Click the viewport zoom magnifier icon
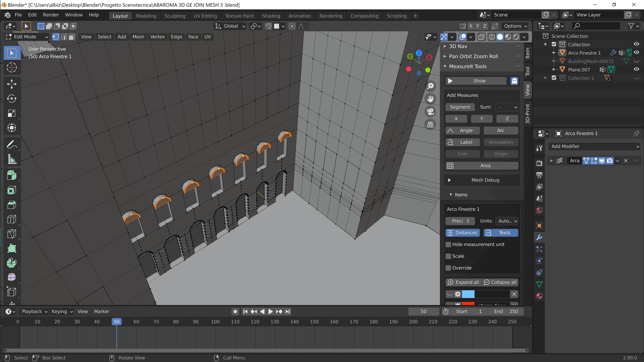Viewport: 644px width, 362px height. coord(430,86)
